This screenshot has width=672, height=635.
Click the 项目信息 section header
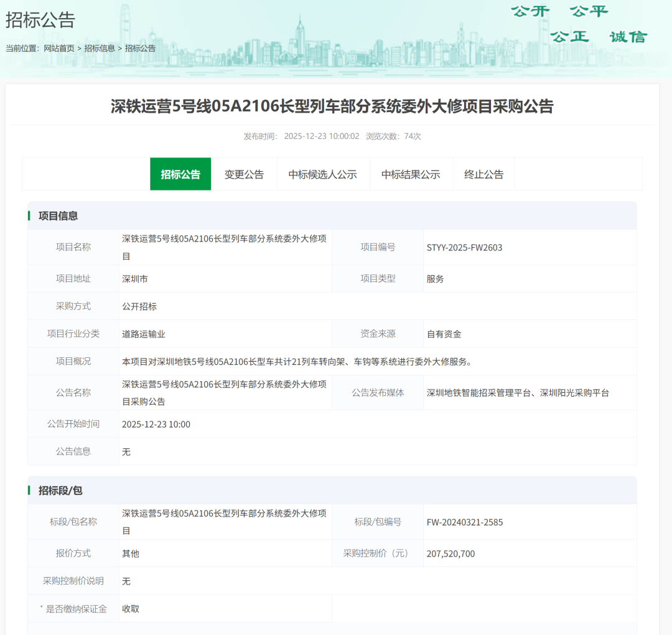(332, 215)
